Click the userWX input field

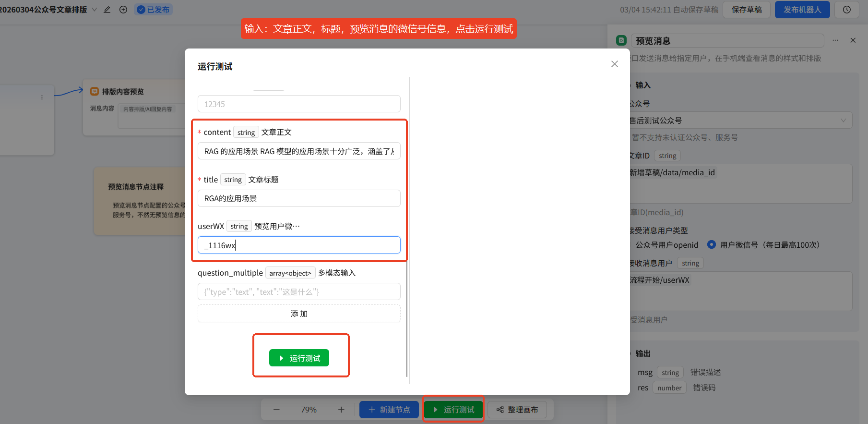[299, 245]
